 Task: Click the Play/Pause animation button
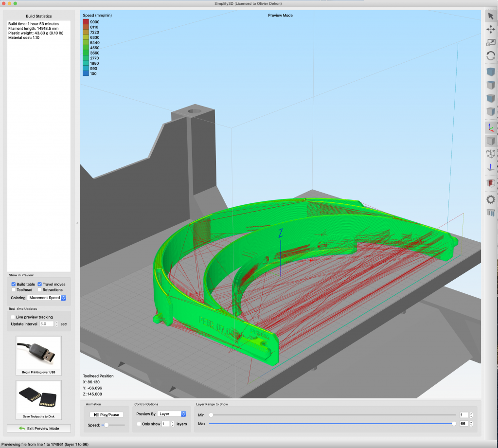point(107,414)
